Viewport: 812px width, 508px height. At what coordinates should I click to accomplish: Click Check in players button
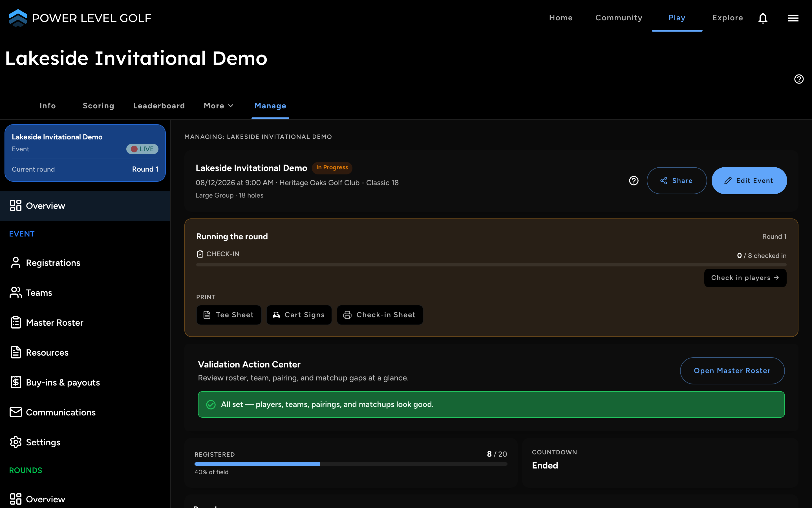tap(745, 278)
